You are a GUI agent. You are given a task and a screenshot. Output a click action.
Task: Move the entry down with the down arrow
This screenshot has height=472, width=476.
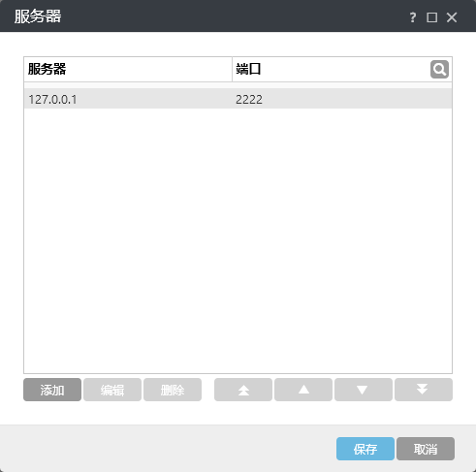pyautogui.click(x=364, y=390)
